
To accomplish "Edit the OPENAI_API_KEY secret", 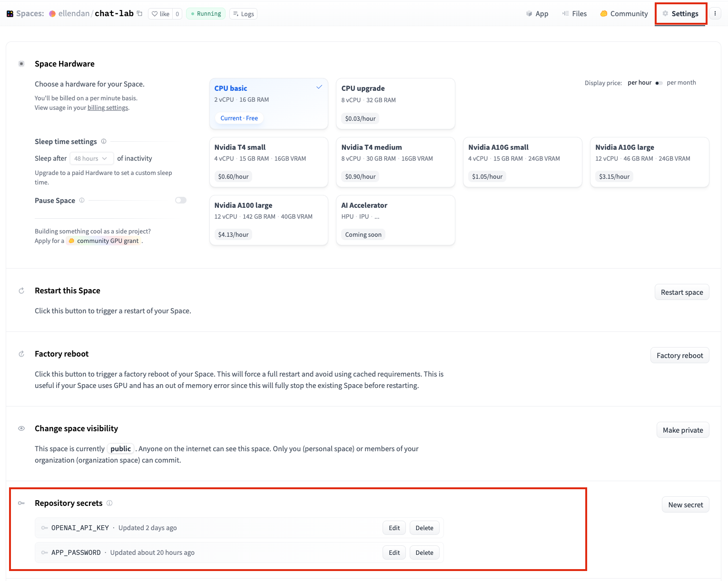I will (x=394, y=528).
